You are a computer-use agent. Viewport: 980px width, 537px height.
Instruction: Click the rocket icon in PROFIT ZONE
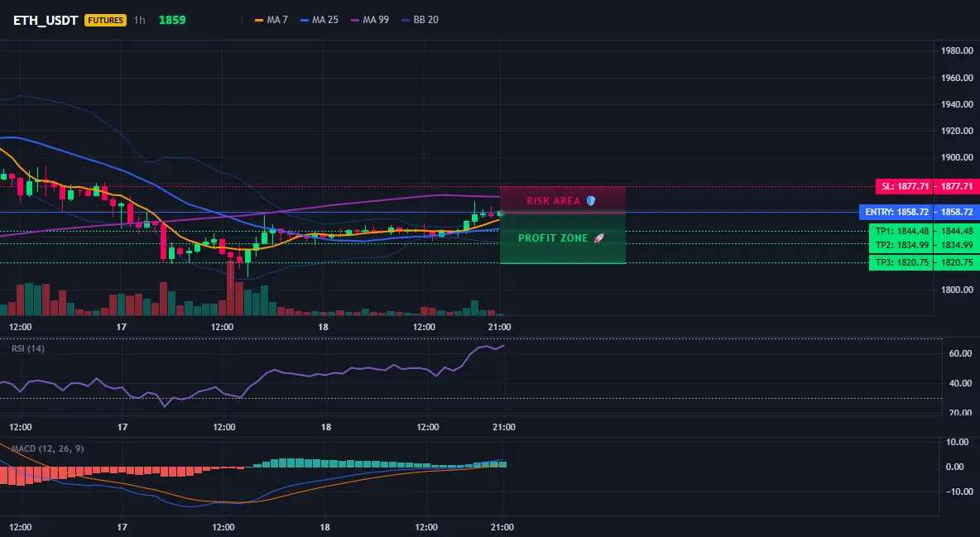(x=598, y=238)
